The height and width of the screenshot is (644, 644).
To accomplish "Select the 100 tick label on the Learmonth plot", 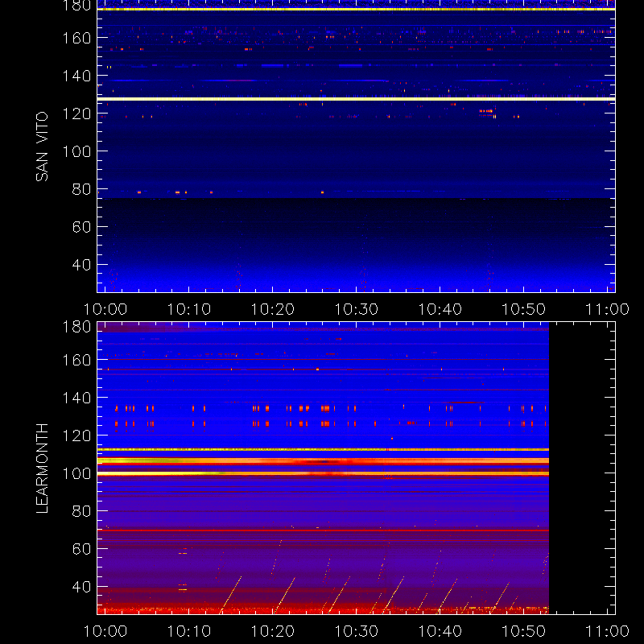I will point(76,473).
